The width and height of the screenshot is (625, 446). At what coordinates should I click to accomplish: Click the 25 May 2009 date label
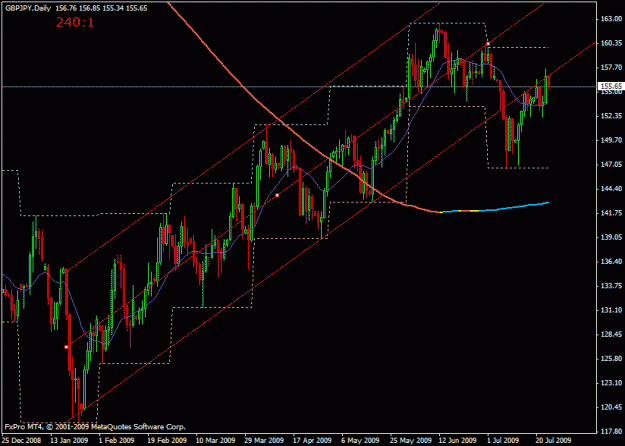pyautogui.click(x=409, y=440)
